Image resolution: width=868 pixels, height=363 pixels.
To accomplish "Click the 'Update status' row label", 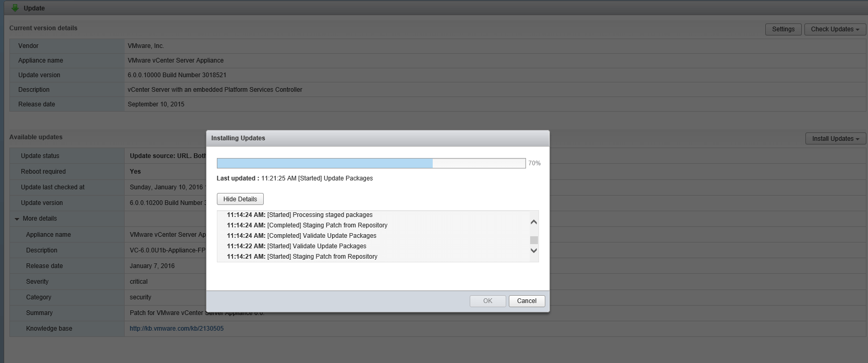I will [40, 156].
